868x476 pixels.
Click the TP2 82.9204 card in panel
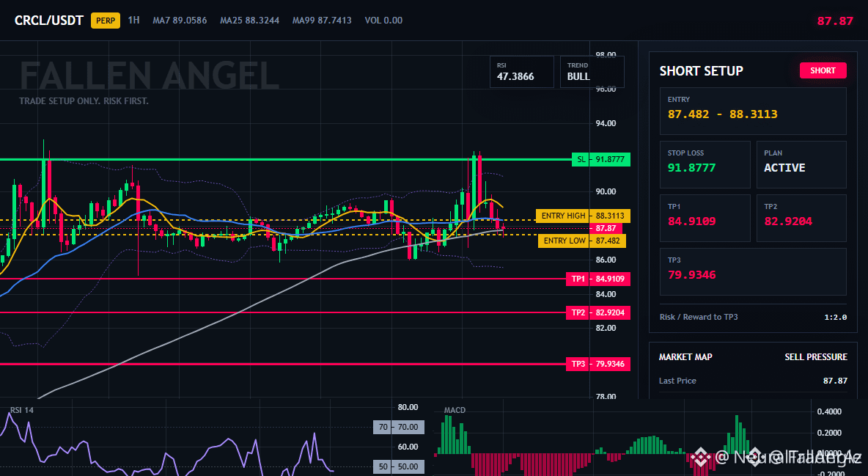click(x=801, y=219)
